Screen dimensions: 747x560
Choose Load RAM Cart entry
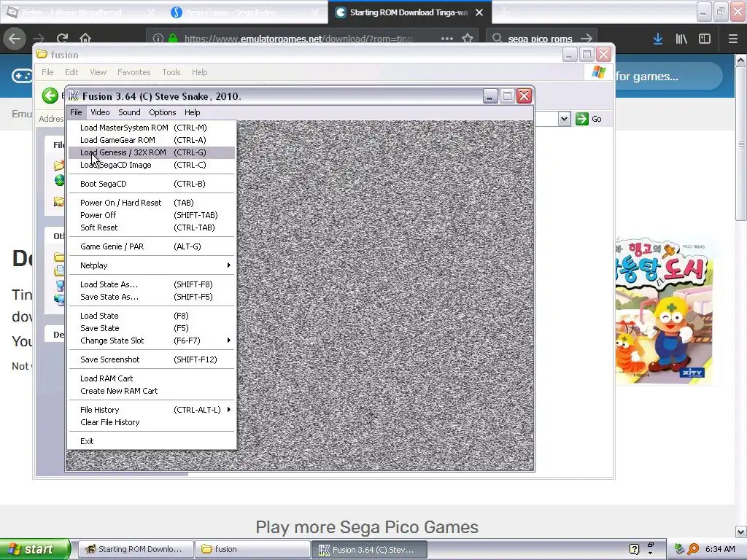coord(152,378)
